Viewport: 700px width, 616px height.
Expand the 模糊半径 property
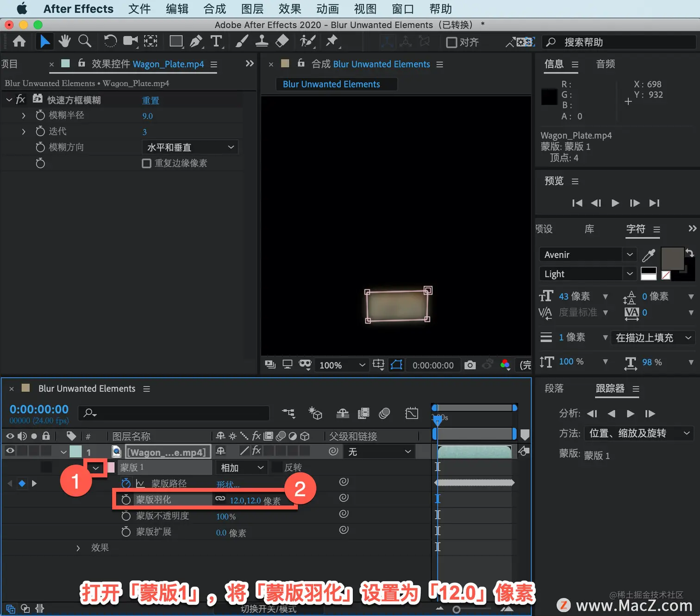point(24,115)
